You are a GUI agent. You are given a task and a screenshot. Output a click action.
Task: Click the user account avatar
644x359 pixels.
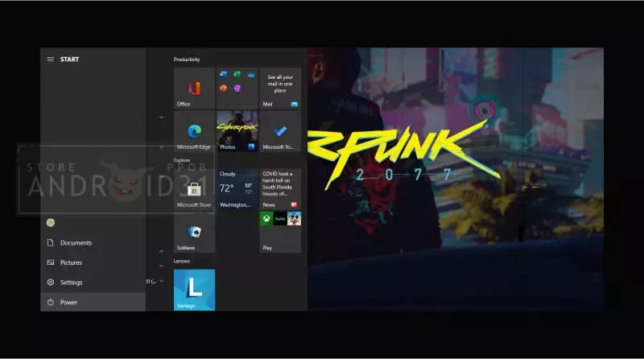point(51,223)
